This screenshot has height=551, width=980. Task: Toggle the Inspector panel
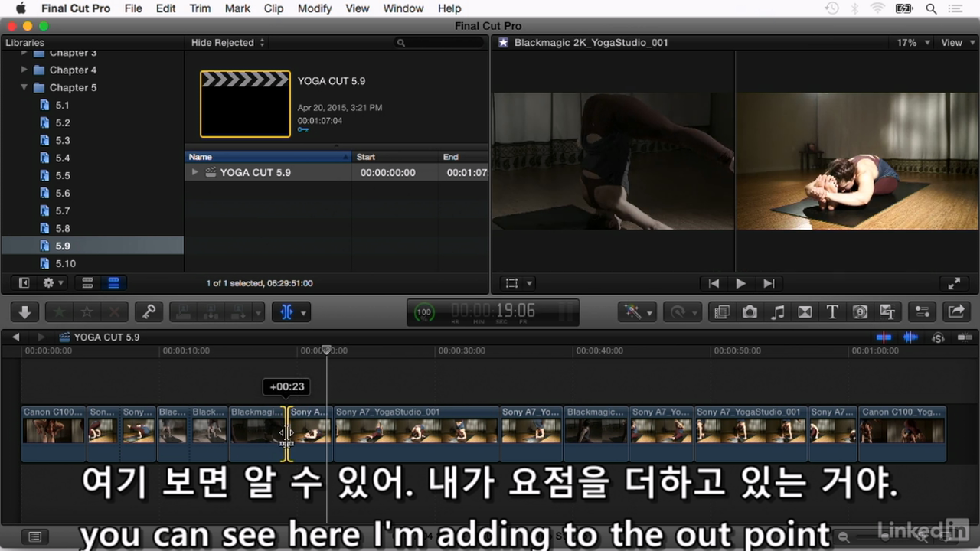click(922, 311)
